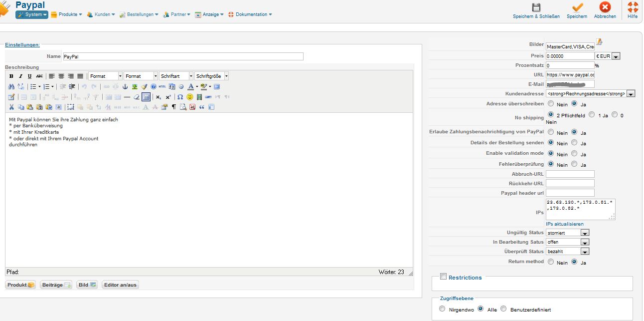Set Erlaube Zahlungsbenachrichtigung von PayPal to Nein
644x321 pixels.
(551, 132)
